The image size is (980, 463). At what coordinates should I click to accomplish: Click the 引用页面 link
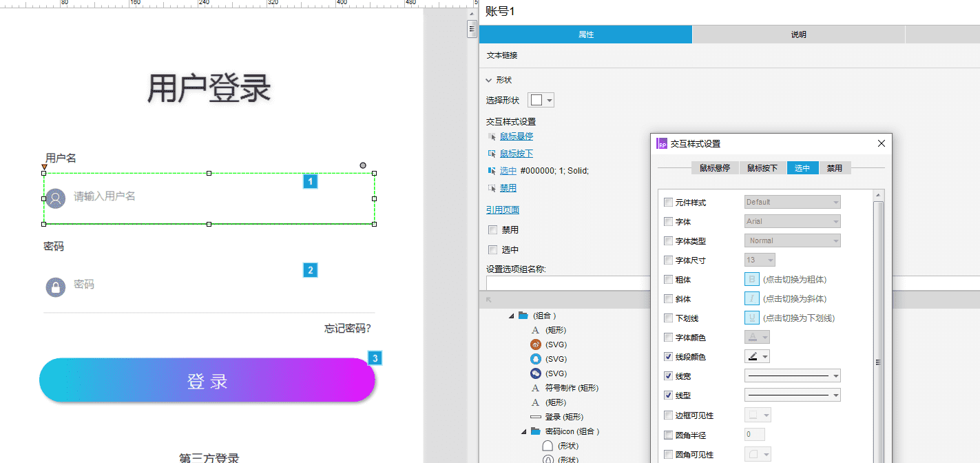coord(503,210)
